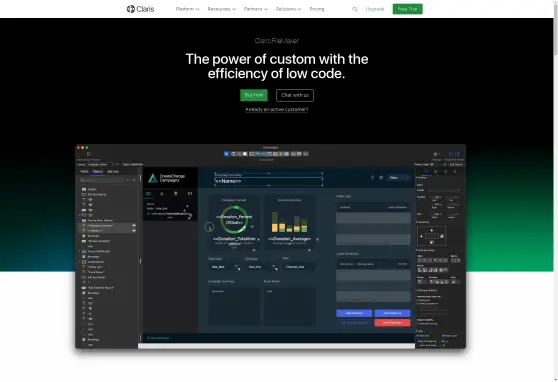
Task: Expand the Platform navigation dropdown
Action: 187,9
